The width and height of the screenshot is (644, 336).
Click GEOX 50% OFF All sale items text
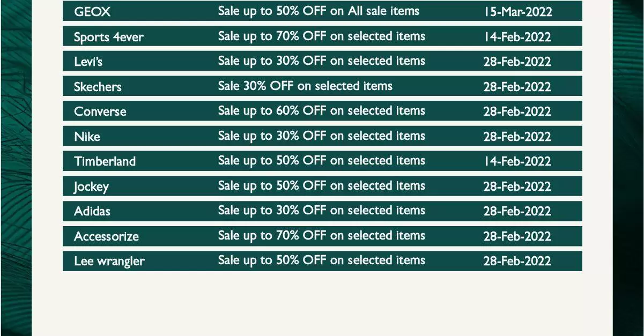319,11
